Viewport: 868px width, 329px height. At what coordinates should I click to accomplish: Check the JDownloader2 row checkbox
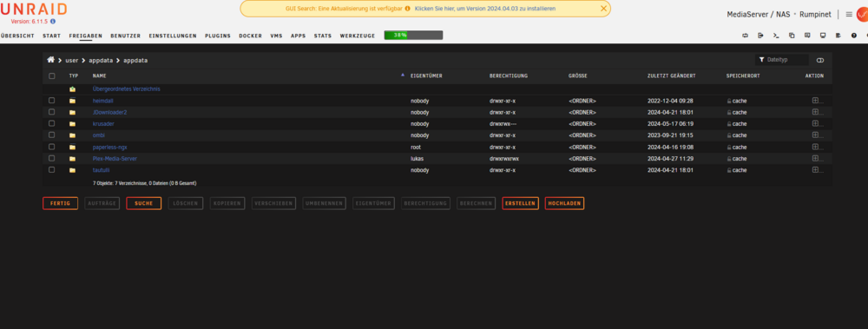[x=51, y=113]
